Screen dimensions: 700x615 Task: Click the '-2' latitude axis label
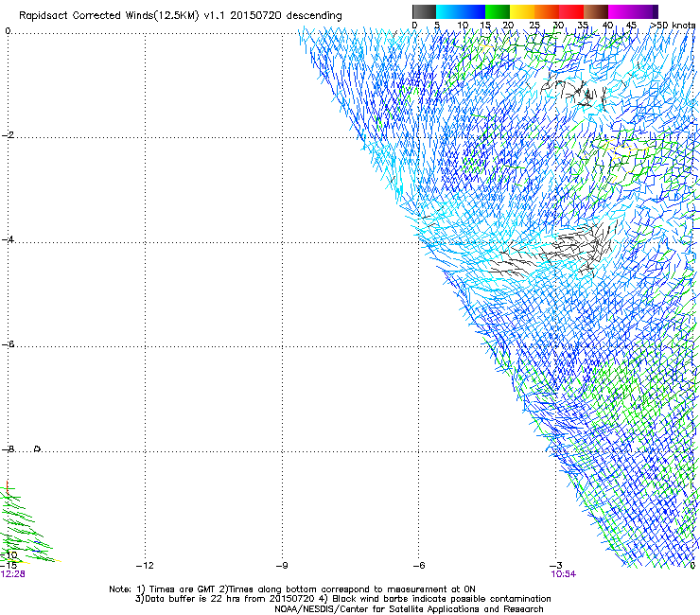click(8, 135)
